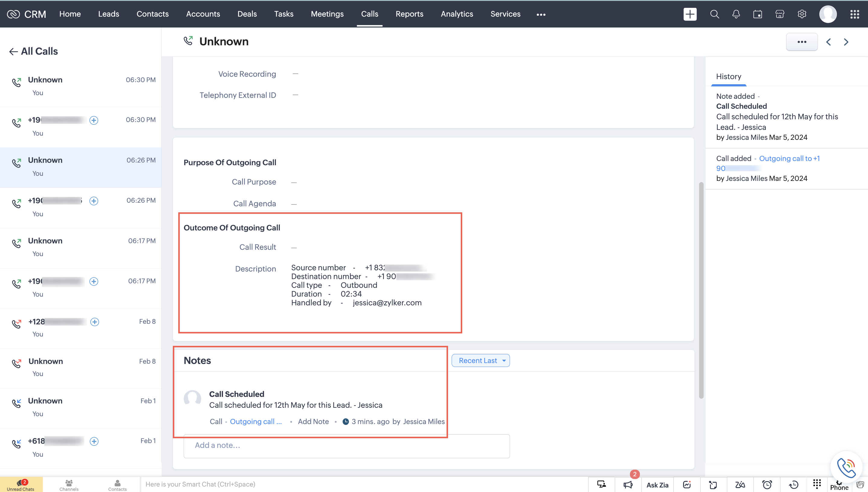This screenshot has height=492, width=868.
Task: Open the more actions ellipsis button
Action: pyautogui.click(x=802, y=42)
